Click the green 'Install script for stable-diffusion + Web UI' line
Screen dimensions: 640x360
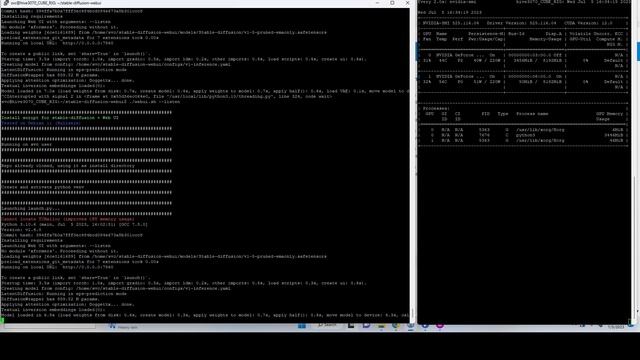(60, 118)
